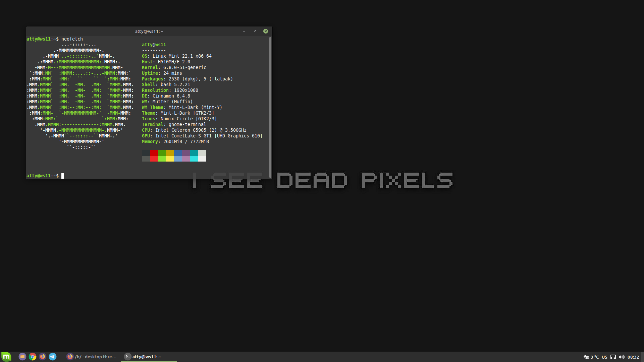The image size is (644, 362).
Task: Minimize the terminal window
Action: (244, 31)
